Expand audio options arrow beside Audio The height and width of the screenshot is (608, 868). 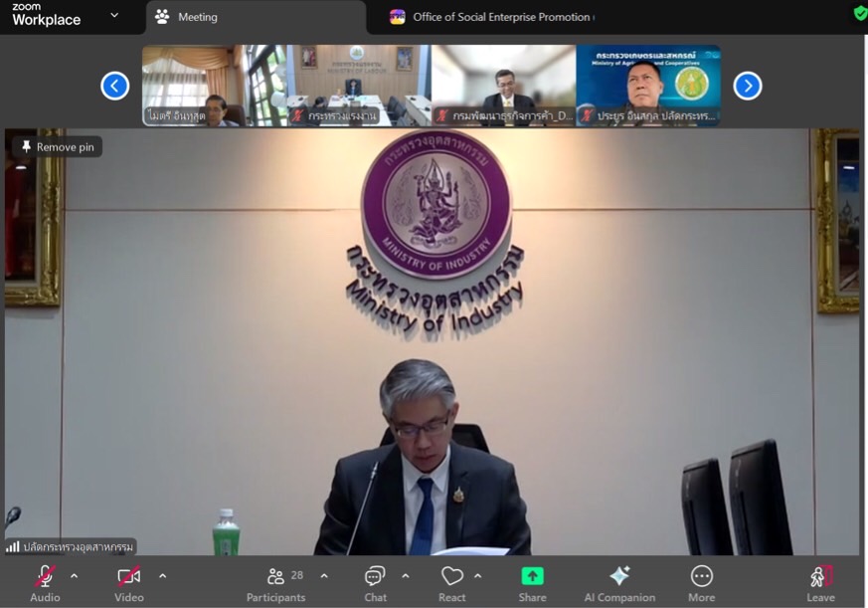coord(75,576)
